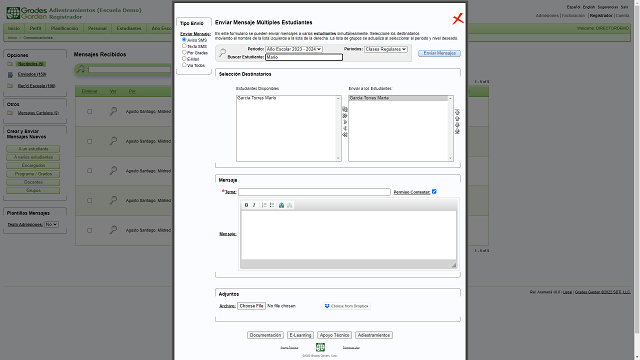Select the Nota SMS radio option
The height and width of the screenshot is (360, 640).
(x=184, y=46)
